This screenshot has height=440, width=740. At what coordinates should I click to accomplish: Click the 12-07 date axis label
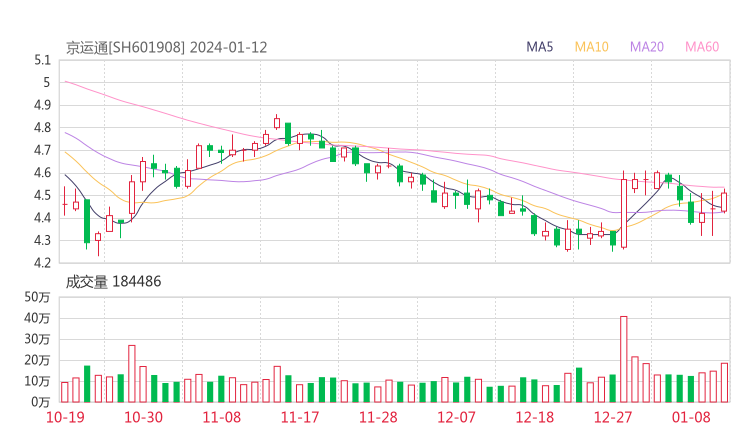pos(456,417)
